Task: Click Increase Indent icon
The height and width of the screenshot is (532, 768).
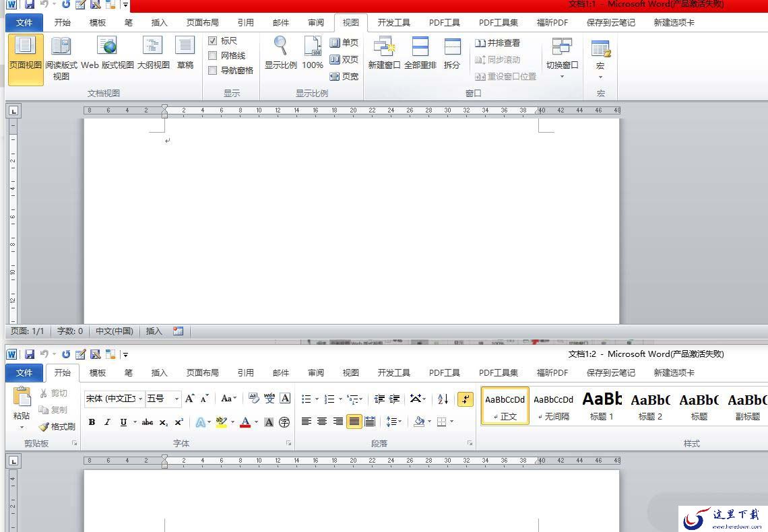Action: 394,399
